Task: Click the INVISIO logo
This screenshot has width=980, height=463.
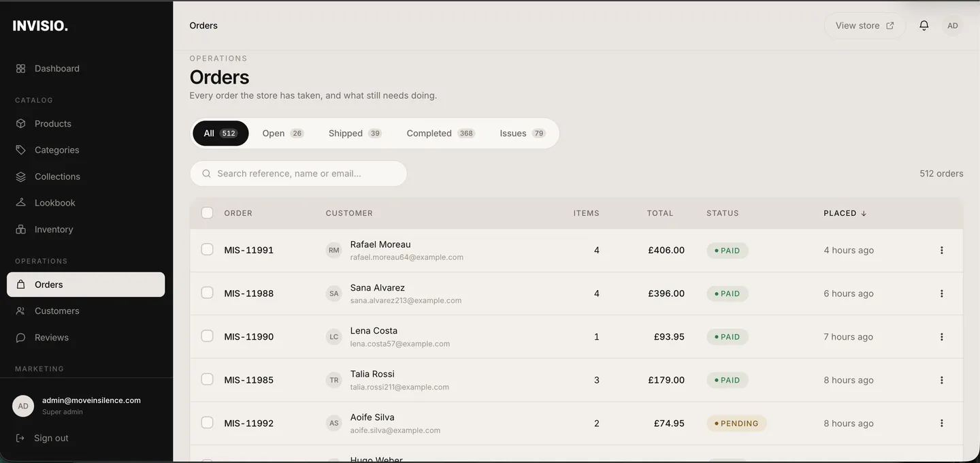Action: pos(40,26)
